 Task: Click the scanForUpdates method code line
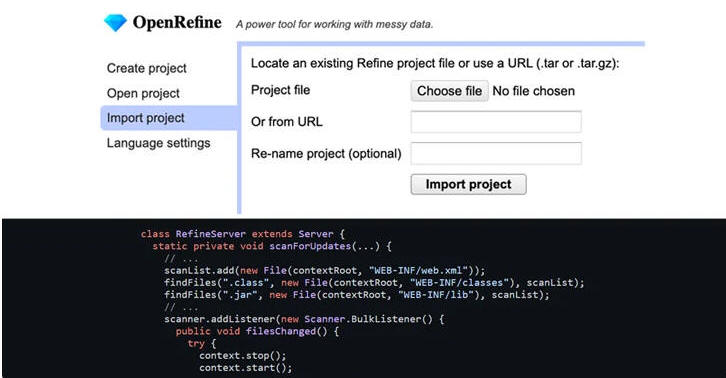272,246
